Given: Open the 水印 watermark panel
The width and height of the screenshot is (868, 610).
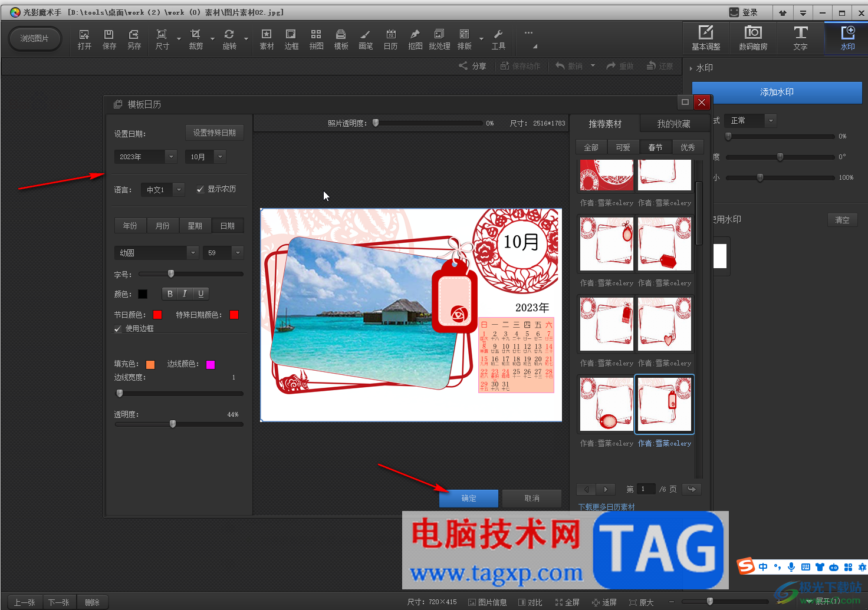Looking at the screenshot, I should 847,38.
